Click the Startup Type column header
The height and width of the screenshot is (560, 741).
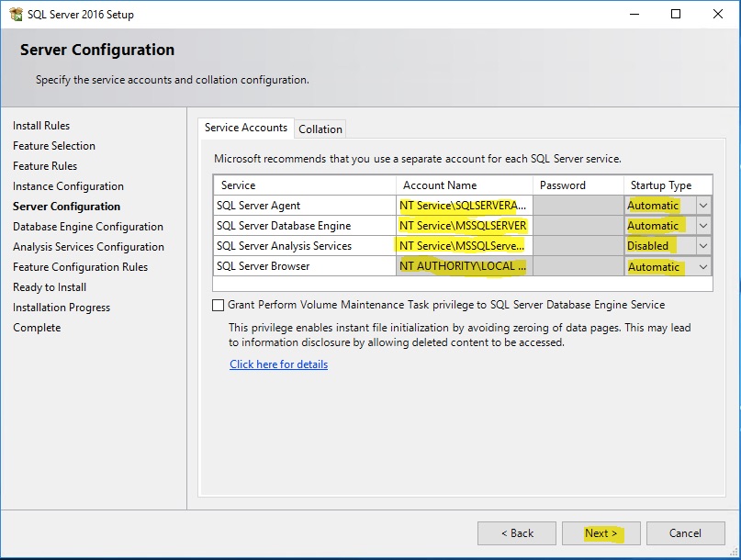[660, 185]
